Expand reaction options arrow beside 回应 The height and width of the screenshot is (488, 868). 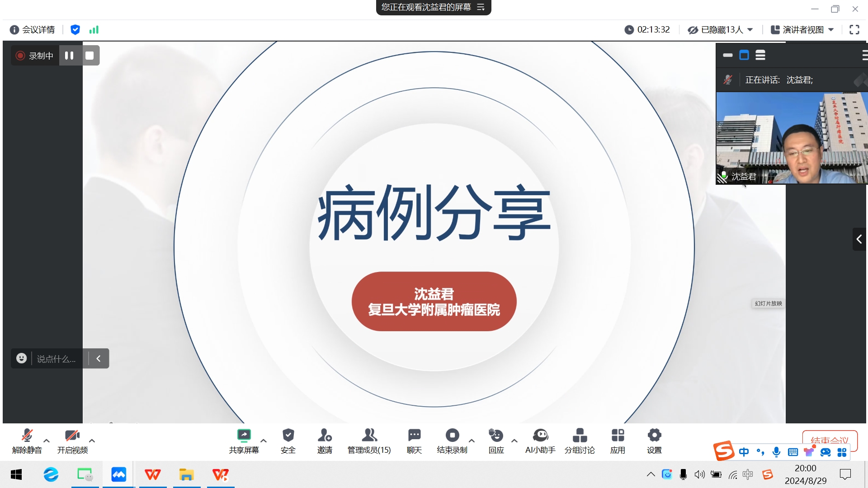(514, 441)
